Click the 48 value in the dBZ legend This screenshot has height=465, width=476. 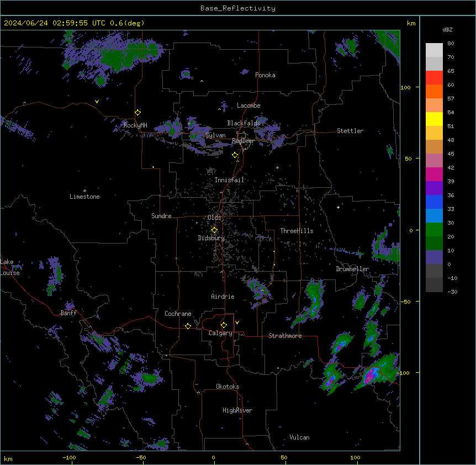click(x=451, y=140)
